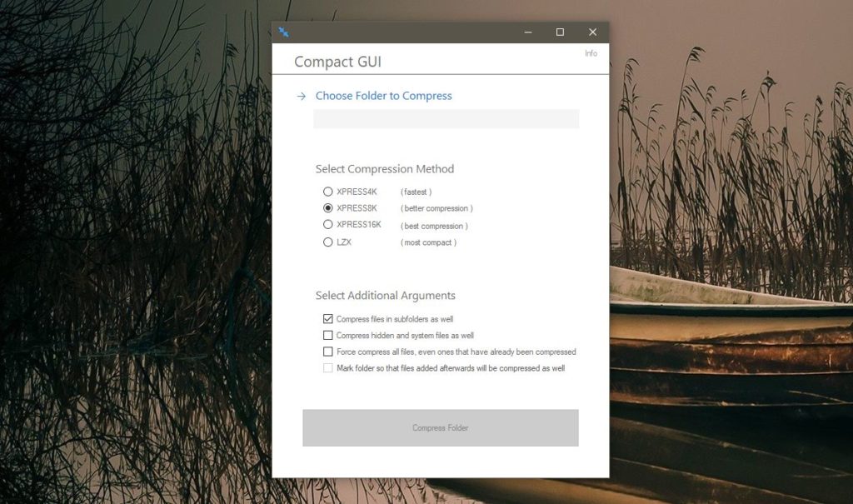Select the XPRESS4K fastest compression option
This screenshot has height=504, width=853.
coord(327,191)
